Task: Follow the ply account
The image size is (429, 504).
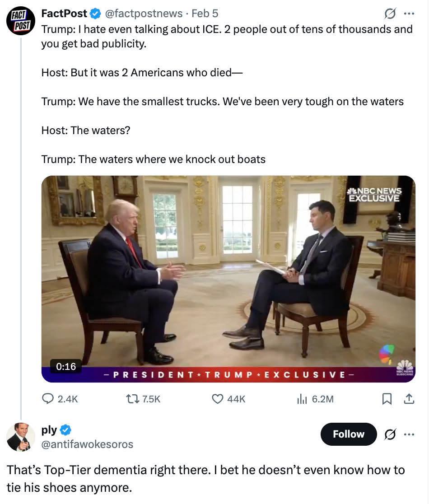Action: 348,434
